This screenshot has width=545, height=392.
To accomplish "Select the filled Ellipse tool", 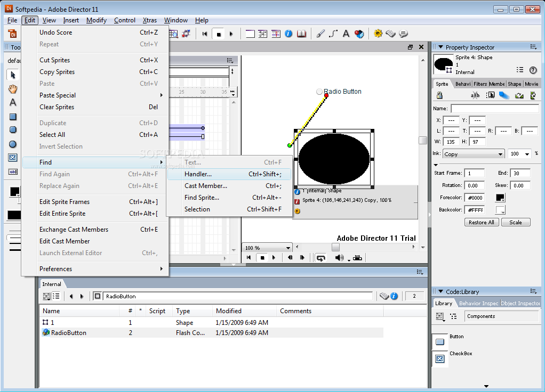I will pos(13,144).
